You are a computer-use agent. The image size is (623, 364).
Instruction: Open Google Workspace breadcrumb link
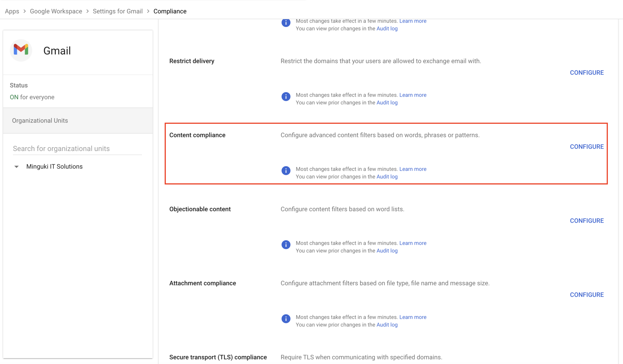coord(56,11)
